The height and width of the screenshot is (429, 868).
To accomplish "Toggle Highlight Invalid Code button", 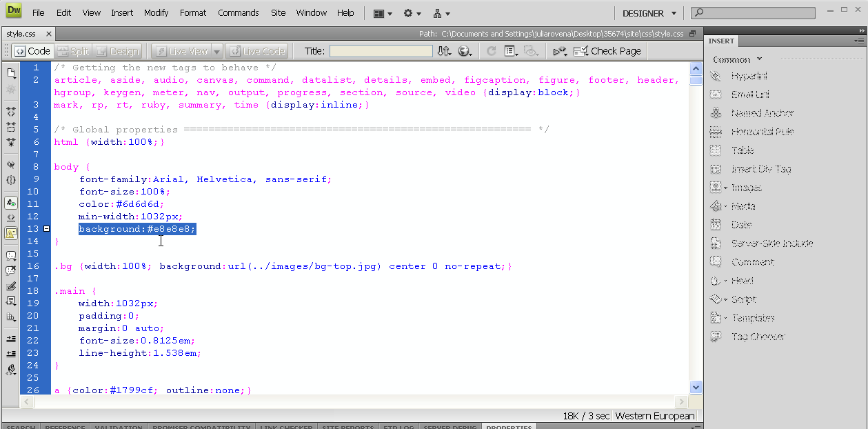I will tap(11, 218).
